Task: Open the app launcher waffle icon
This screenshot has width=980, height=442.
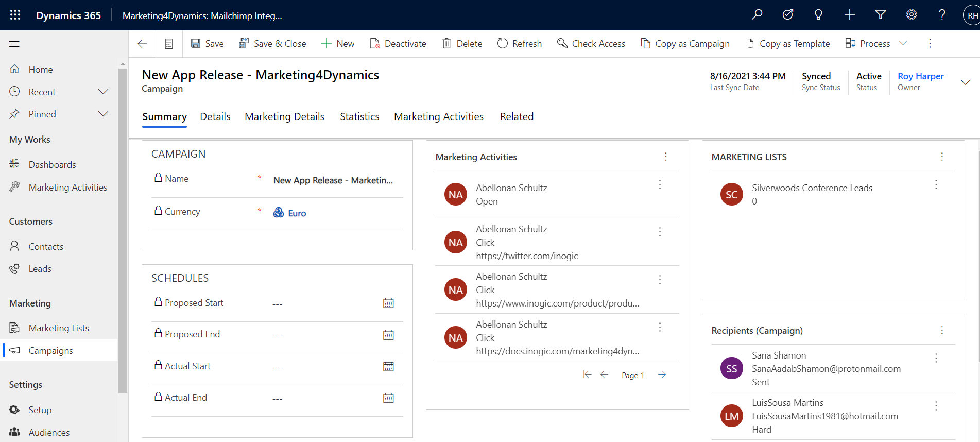Action: [15, 15]
